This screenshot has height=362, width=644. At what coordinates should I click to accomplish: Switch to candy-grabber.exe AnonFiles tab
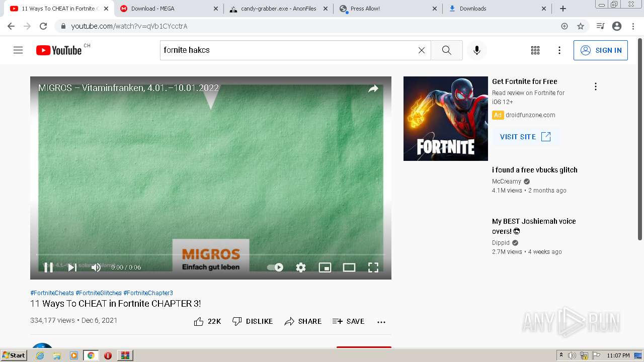(x=279, y=9)
